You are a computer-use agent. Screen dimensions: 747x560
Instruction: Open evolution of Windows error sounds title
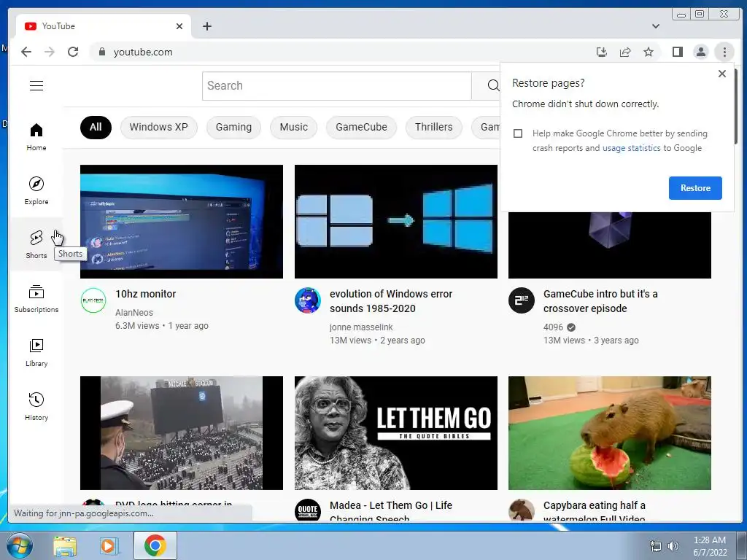(391, 301)
